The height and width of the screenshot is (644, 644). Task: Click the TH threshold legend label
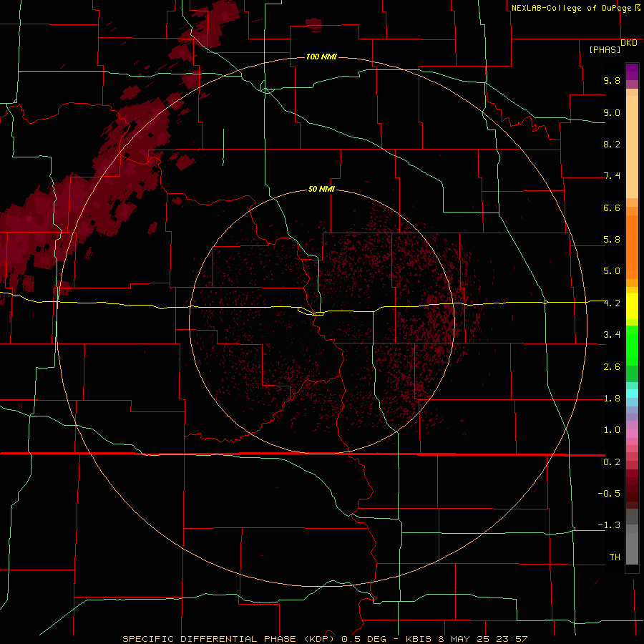[x=615, y=557]
